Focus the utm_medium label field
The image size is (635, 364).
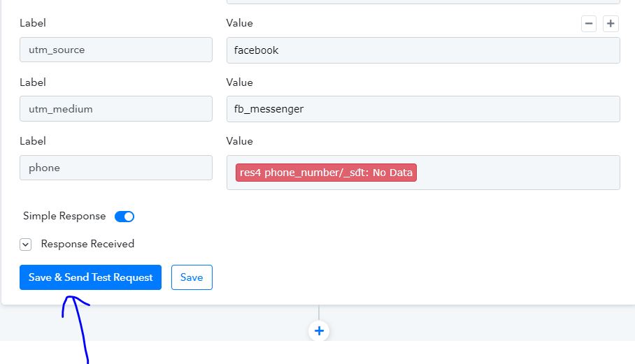(116, 109)
